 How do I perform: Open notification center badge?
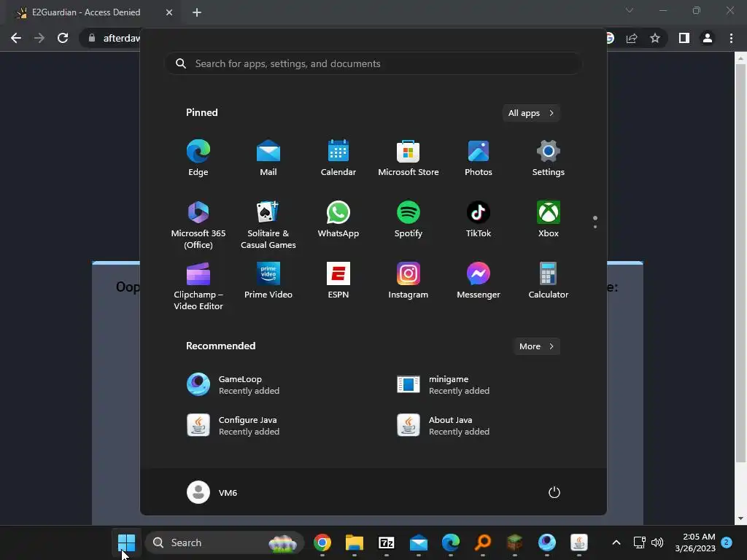click(x=727, y=542)
